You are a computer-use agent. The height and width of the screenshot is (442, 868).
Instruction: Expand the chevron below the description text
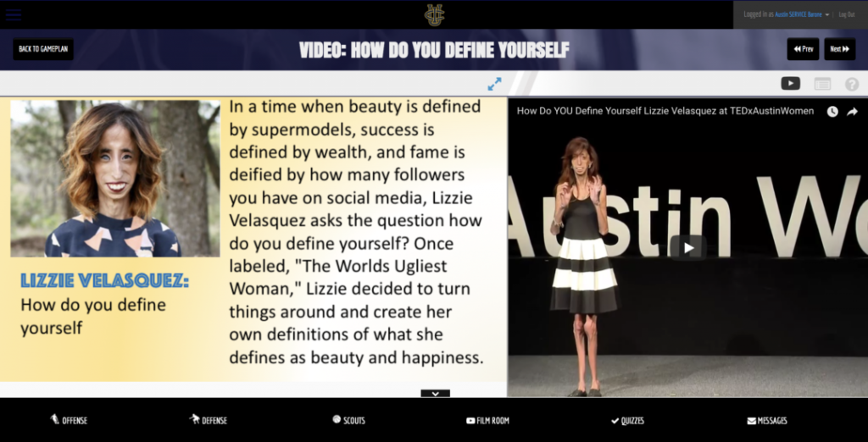point(435,393)
